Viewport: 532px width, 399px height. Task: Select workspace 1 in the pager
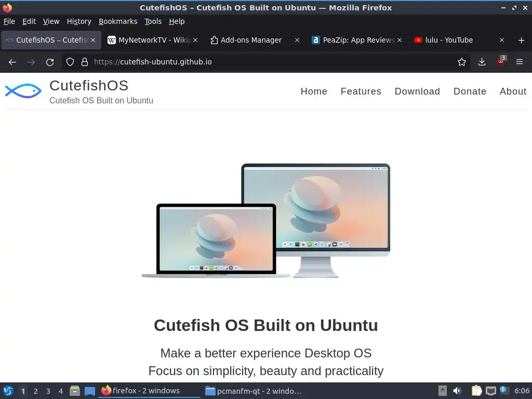(23, 391)
